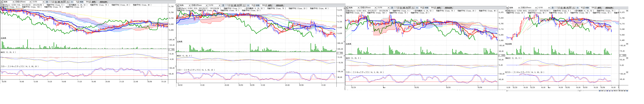644x104 pixels.
Task: Click the ×100 volume scale icon in the 5-minute chart
Action: [172, 50]
